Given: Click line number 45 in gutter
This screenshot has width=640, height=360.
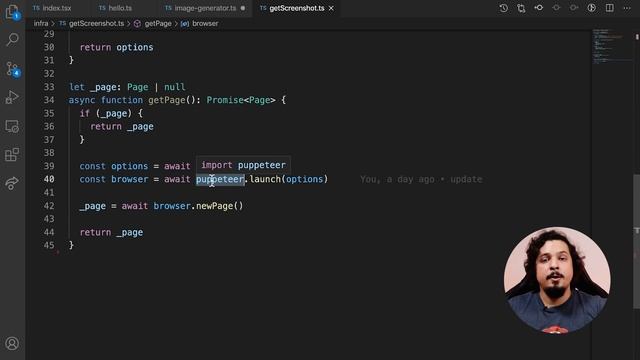Looking at the screenshot, I should (x=49, y=245).
